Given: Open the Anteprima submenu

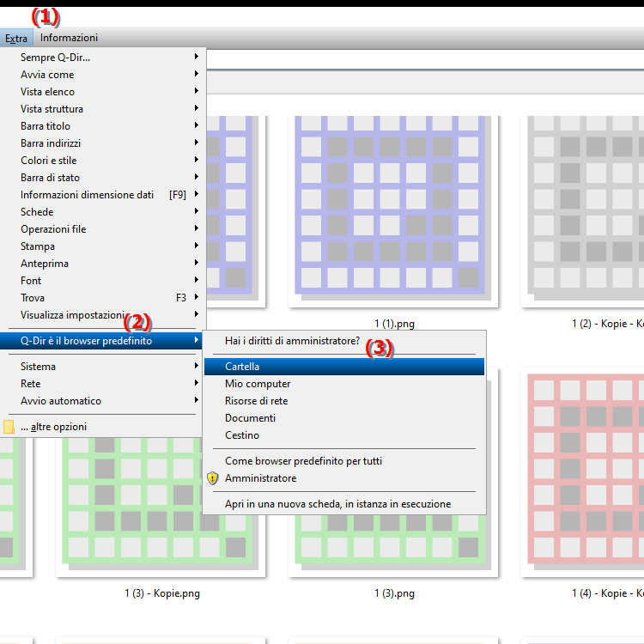Looking at the screenshot, I should [101, 264].
